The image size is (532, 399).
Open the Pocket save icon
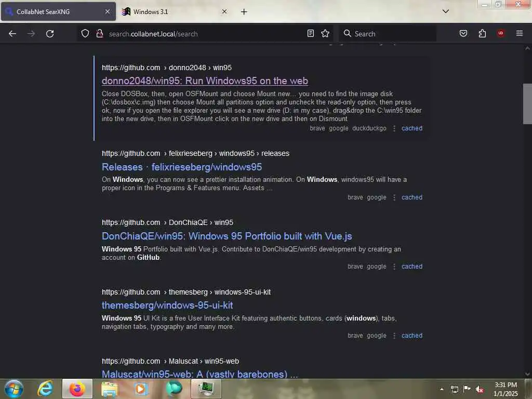click(x=463, y=33)
